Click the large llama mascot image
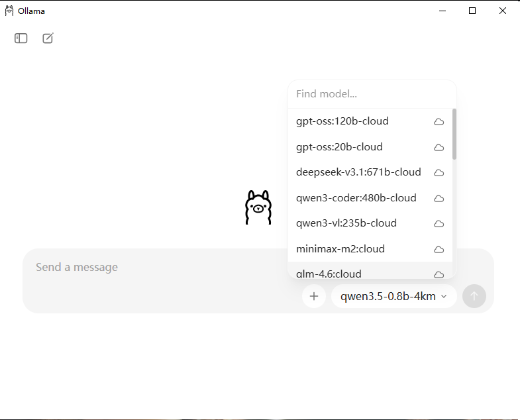 (258, 207)
